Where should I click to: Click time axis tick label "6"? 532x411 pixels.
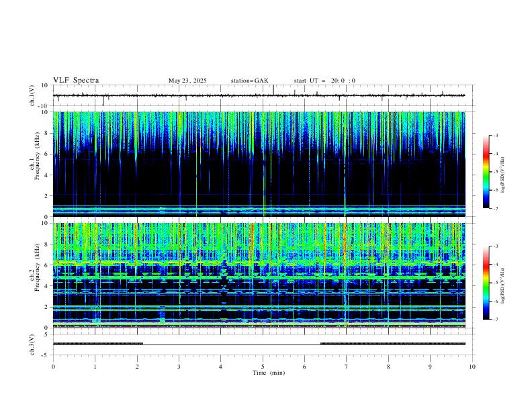tap(304, 367)
